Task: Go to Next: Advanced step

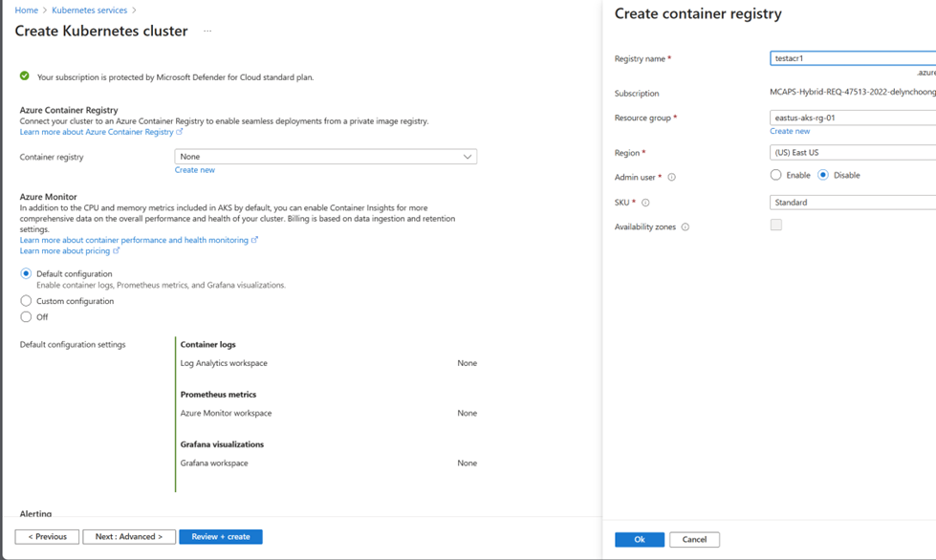Action: click(x=129, y=537)
